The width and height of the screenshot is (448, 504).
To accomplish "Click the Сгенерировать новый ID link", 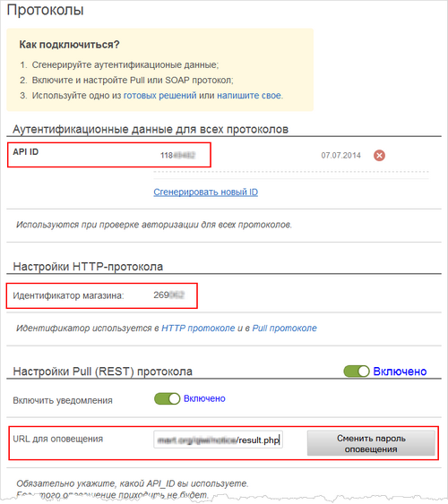I will pos(205,192).
